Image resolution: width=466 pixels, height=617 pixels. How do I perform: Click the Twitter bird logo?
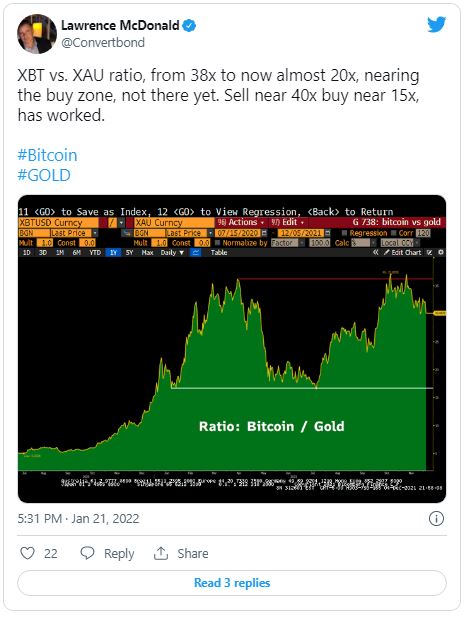click(x=436, y=25)
